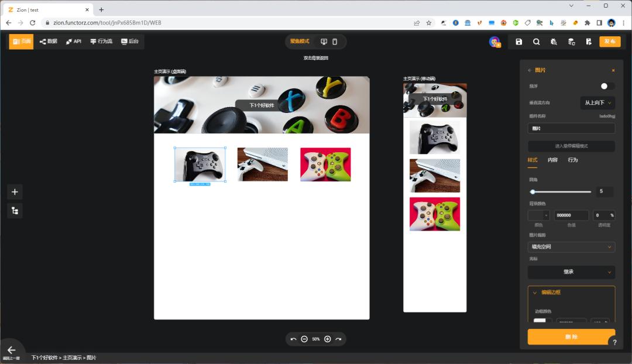
Task: Open the 继承 cursor dropdown
Action: click(571, 272)
